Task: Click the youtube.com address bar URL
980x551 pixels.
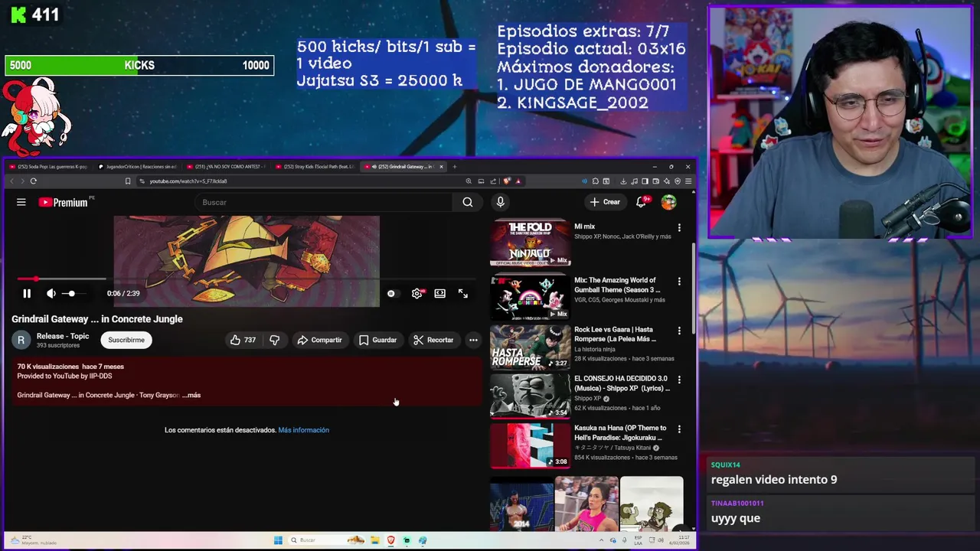Action: pyautogui.click(x=188, y=181)
